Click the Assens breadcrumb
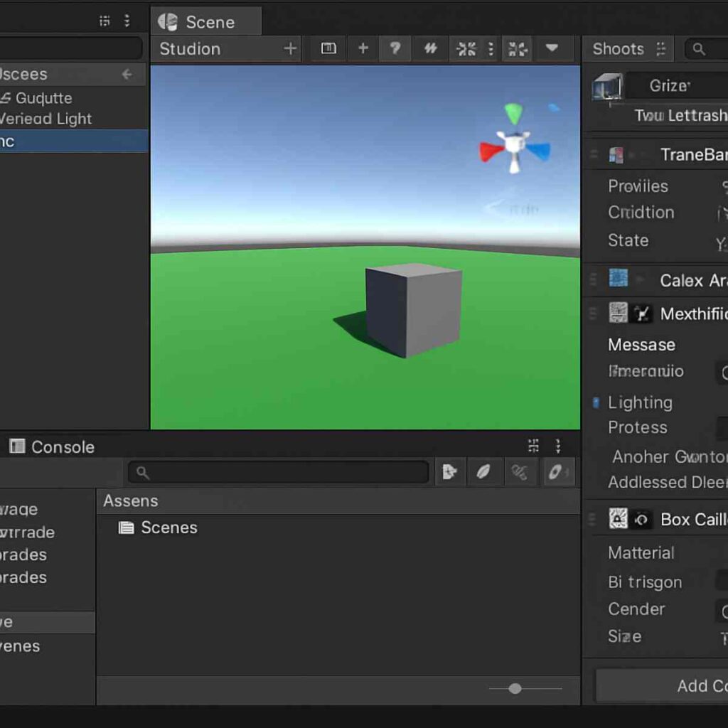This screenshot has height=728, width=728. 131,500
